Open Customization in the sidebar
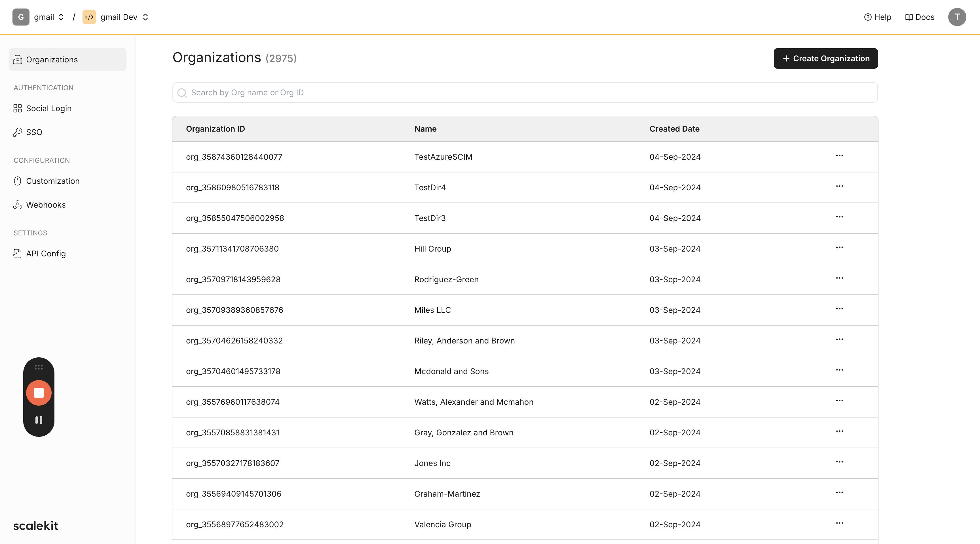Image resolution: width=980 pixels, height=544 pixels. tap(68, 181)
